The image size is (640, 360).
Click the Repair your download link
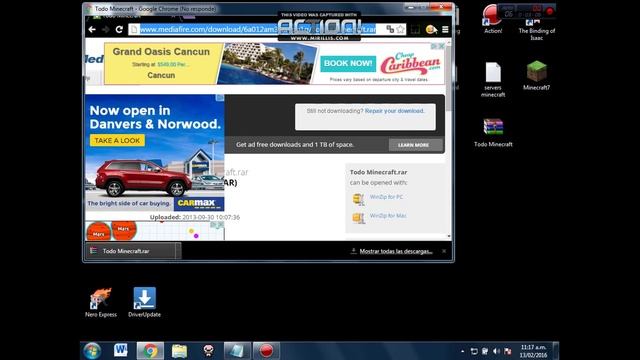tap(394, 111)
